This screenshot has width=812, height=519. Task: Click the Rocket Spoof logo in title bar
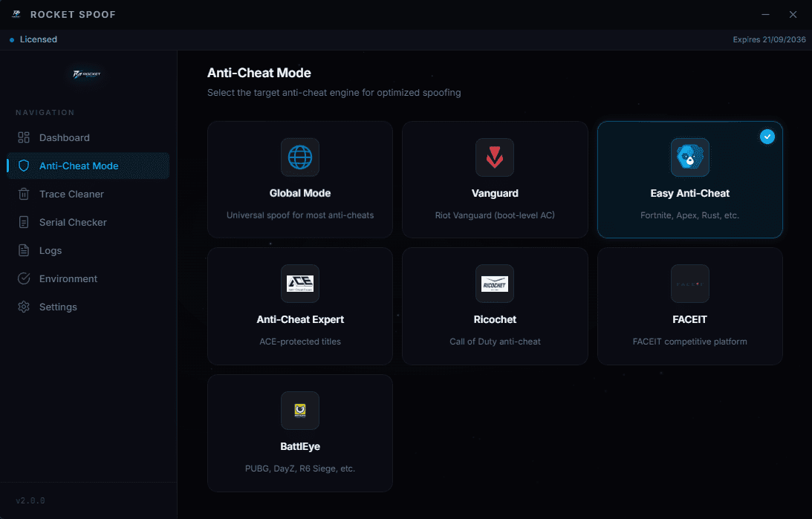click(x=16, y=15)
